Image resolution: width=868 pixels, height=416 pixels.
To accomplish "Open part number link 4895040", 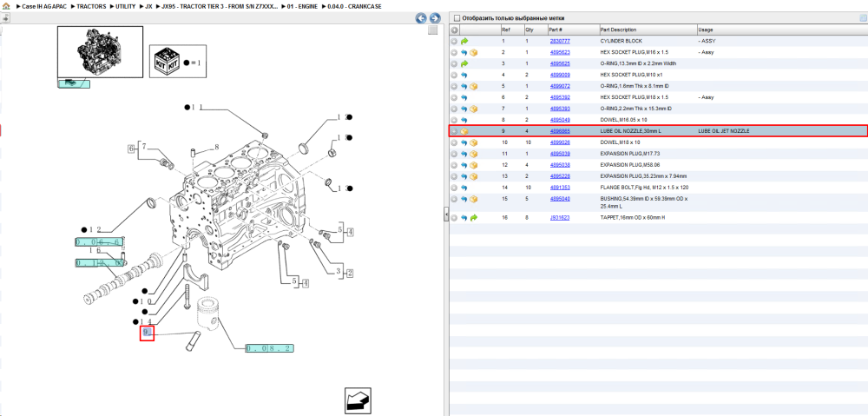I will 560,199.
